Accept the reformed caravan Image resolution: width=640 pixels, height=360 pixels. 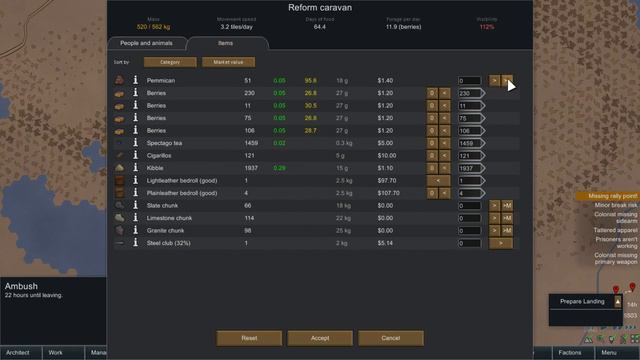[x=320, y=338]
